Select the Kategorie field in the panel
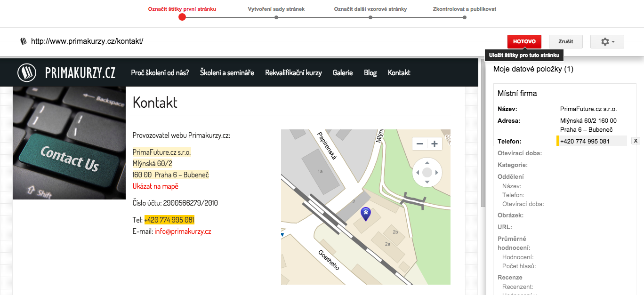This screenshot has height=295, width=644. 513,165
